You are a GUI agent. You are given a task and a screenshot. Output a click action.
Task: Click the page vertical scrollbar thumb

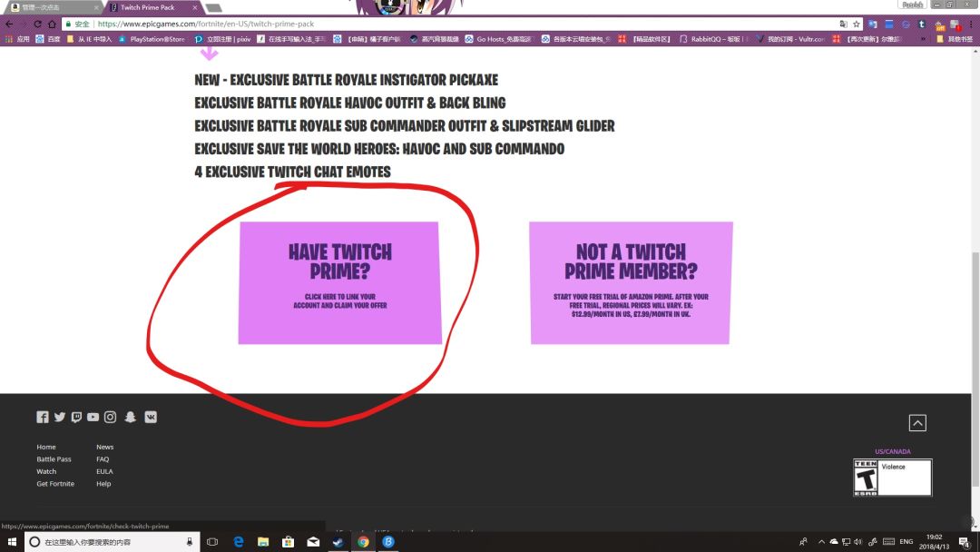point(975,370)
